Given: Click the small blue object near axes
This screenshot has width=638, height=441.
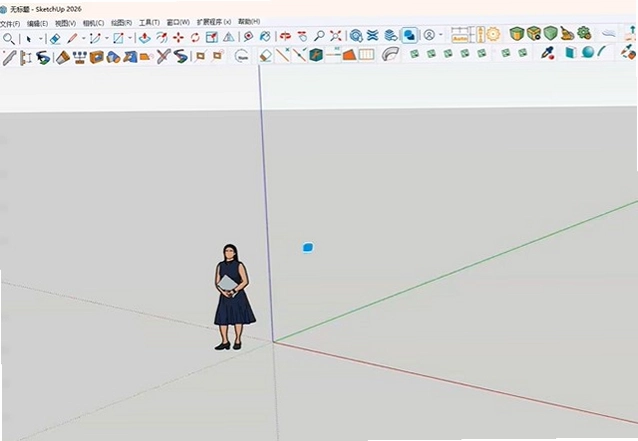Looking at the screenshot, I should point(308,247).
